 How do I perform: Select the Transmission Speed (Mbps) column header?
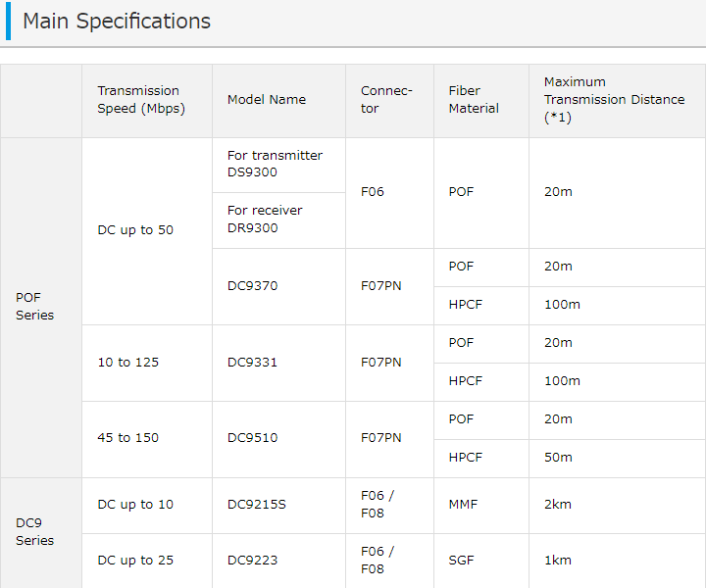tap(147, 101)
